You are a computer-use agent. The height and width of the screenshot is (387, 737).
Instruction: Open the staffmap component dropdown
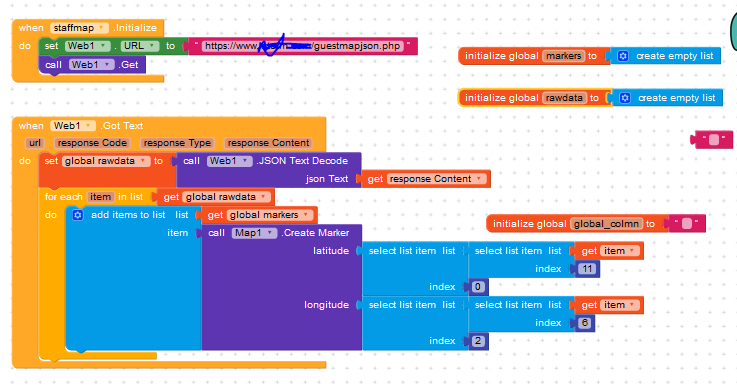tap(79, 28)
